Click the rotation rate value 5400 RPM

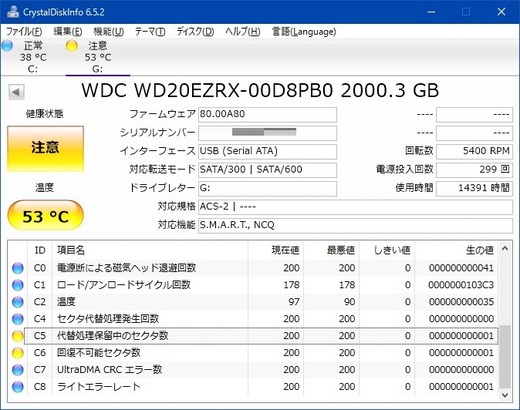[x=474, y=151]
